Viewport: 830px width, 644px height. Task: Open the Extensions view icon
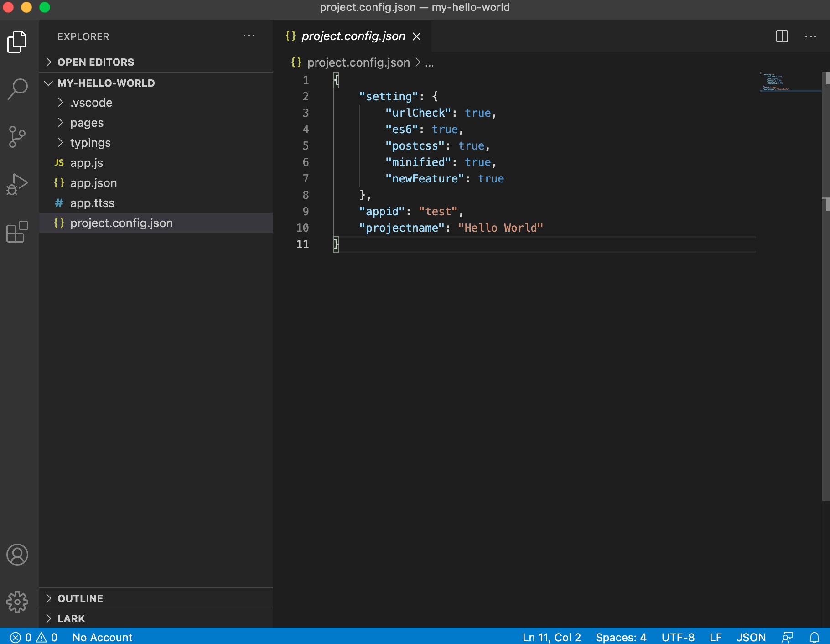tap(17, 232)
